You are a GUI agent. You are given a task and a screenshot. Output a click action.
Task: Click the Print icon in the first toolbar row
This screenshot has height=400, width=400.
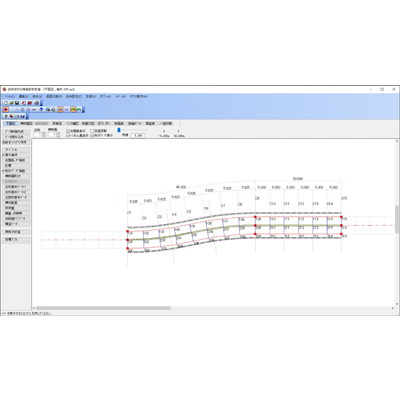tap(37, 103)
